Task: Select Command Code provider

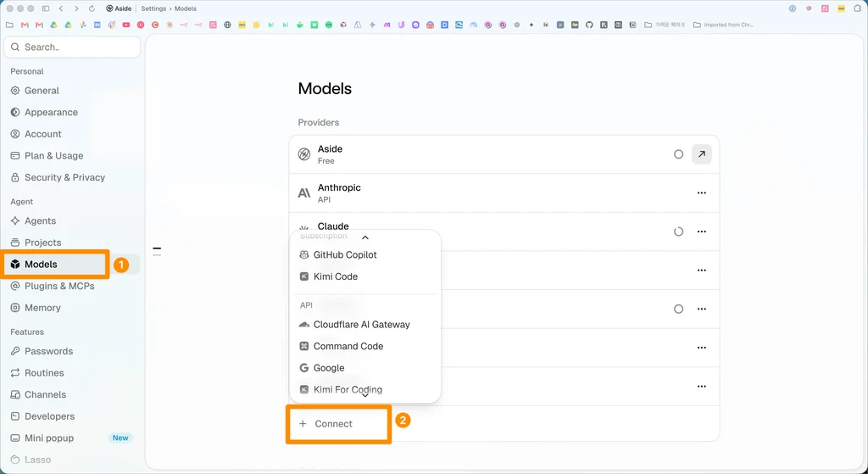Action: click(364, 346)
